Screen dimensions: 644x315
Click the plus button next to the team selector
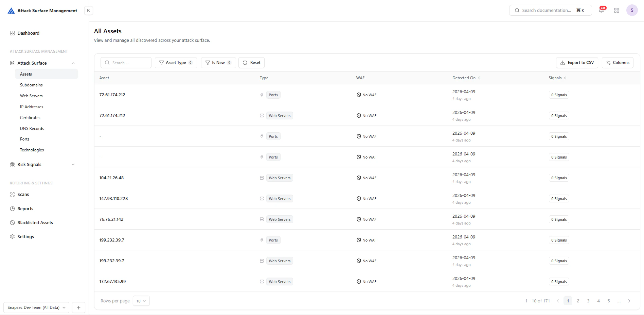(x=78, y=308)
